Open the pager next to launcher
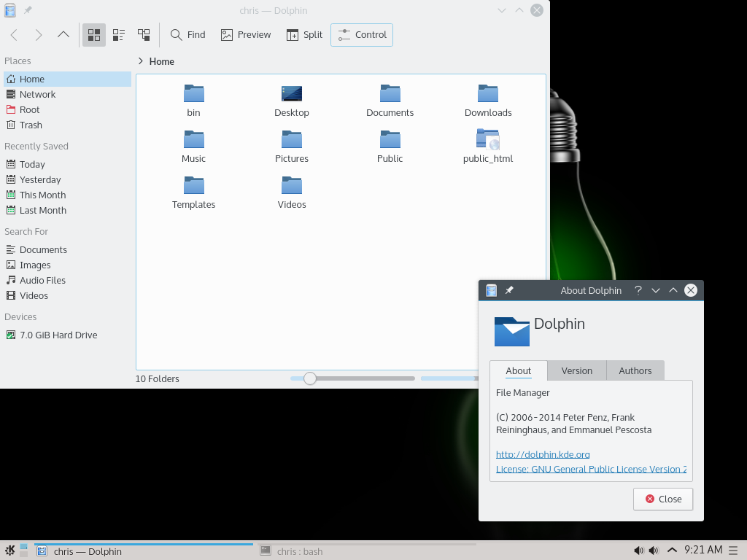The width and height of the screenshot is (747, 560). tap(24, 551)
